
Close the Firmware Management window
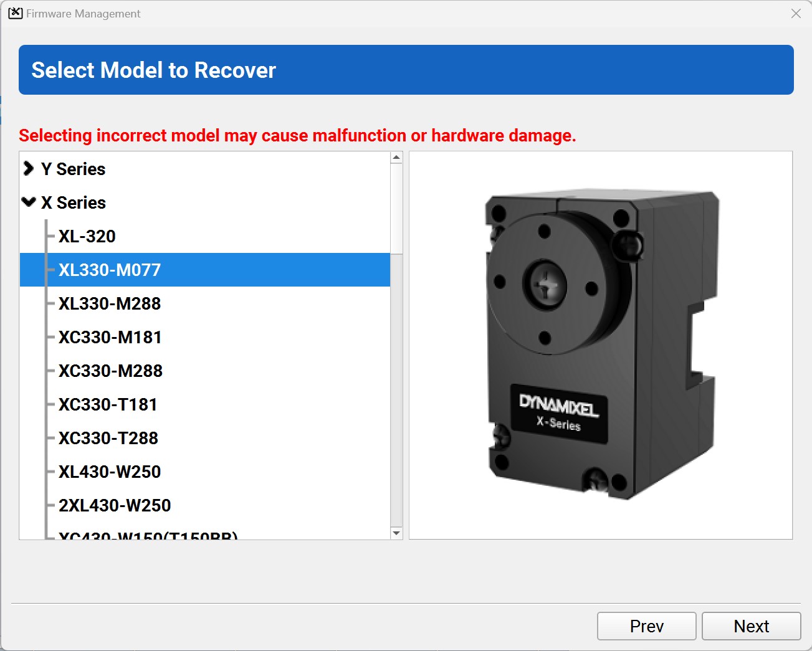(x=796, y=14)
